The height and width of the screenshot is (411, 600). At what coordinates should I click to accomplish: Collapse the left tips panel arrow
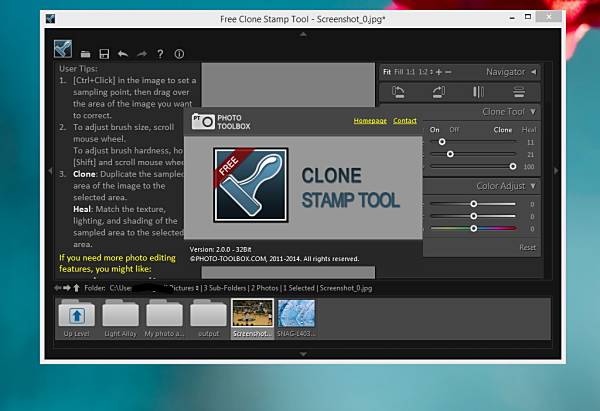[x=50, y=171]
